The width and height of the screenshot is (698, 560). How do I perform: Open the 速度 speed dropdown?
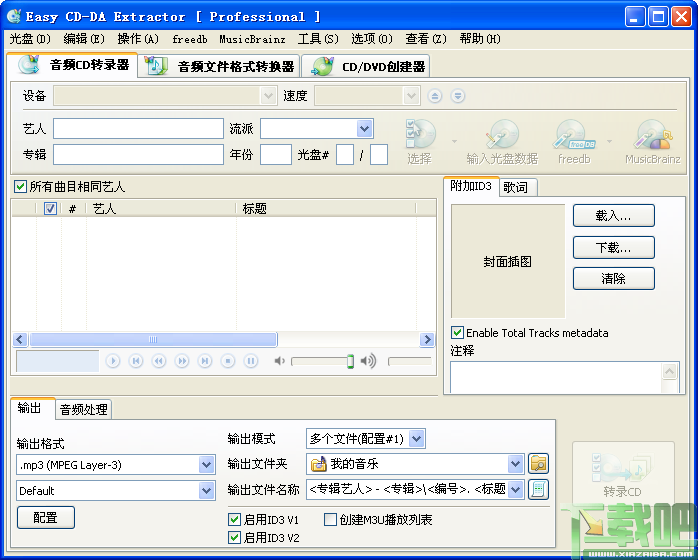411,96
